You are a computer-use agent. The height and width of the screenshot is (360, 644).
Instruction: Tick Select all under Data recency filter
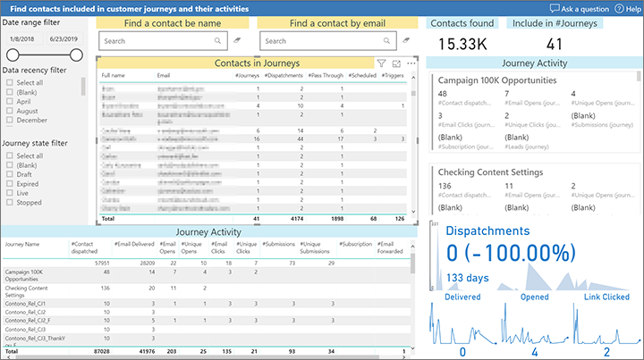click(10, 82)
